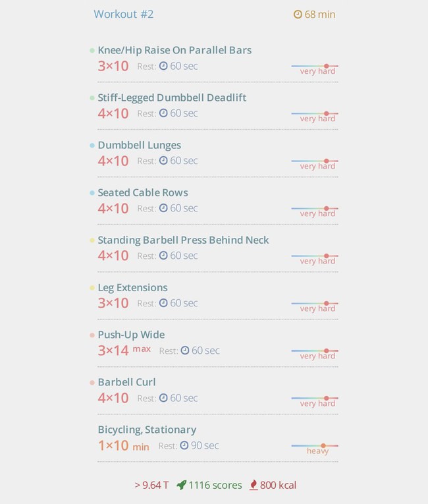Open the Knee/Hip Raise On Parallel Bars exercise
The image size is (428, 504).
tap(174, 50)
